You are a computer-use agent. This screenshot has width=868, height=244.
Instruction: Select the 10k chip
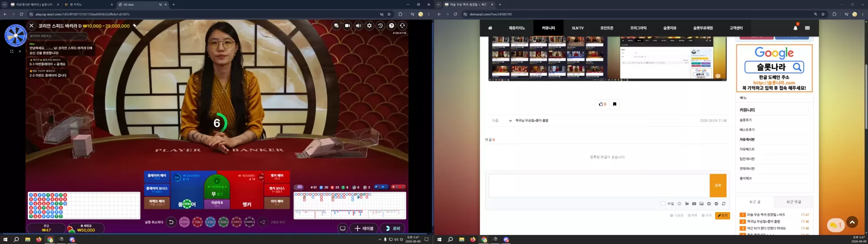pos(197,222)
